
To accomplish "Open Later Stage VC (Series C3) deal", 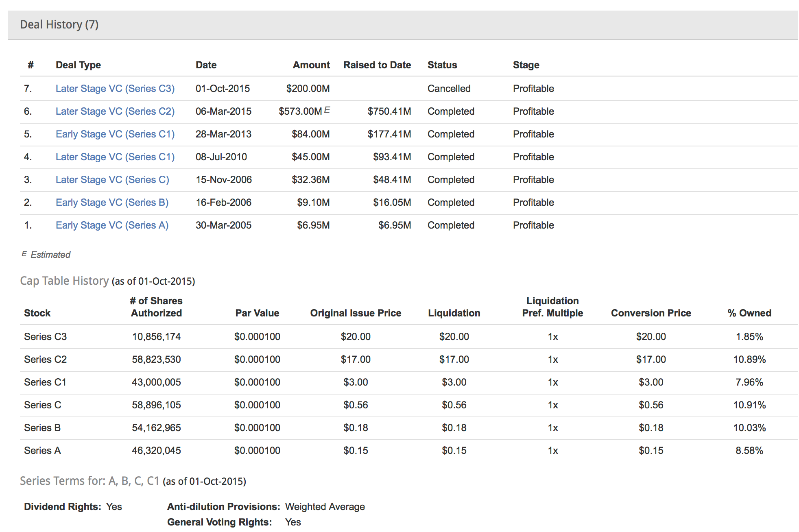I will point(115,89).
